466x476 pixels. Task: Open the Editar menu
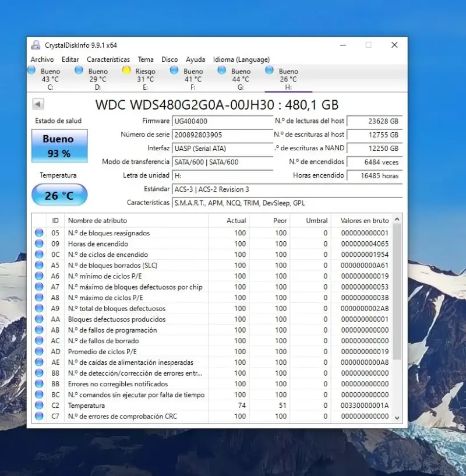pos(70,59)
